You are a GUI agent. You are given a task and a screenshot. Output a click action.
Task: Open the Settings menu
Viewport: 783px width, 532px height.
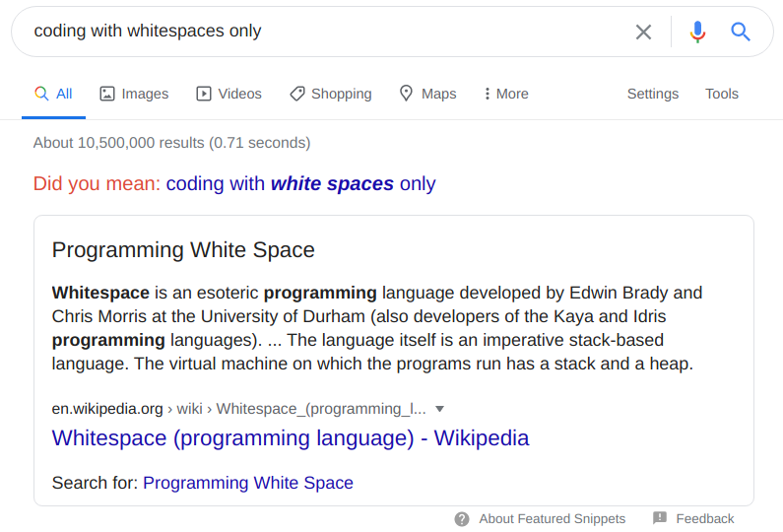pos(653,94)
